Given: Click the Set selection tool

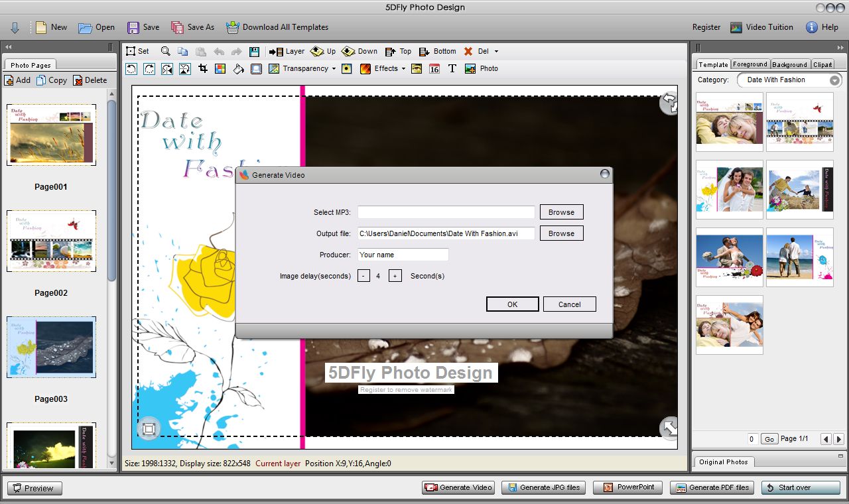Looking at the screenshot, I should pyautogui.click(x=138, y=51).
